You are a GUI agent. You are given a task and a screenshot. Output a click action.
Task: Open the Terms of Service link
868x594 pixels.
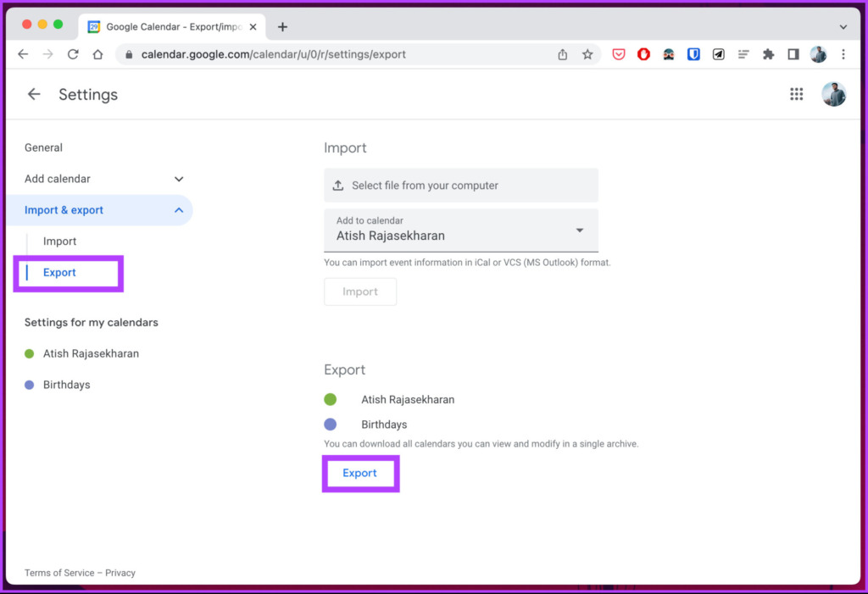(59, 573)
